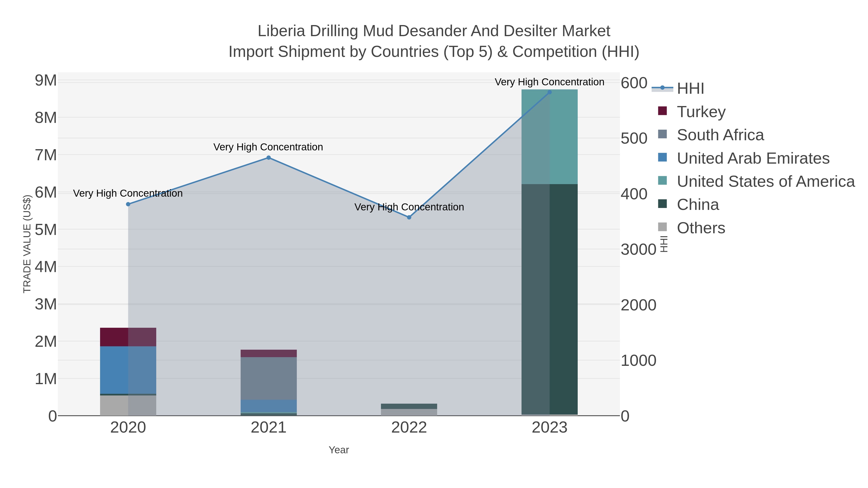Screen dimensions: 868x488
Task: Click the 9M tick on the left axis
Action: 46,80
